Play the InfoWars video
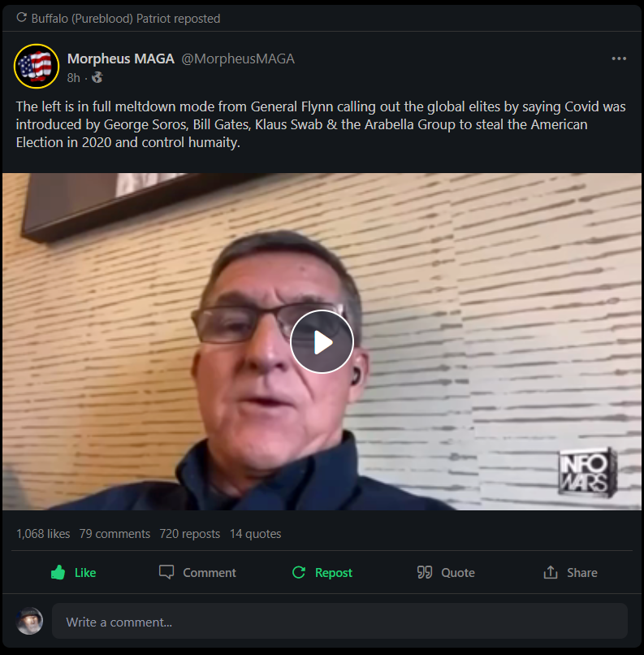Image resolution: width=644 pixels, height=655 pixels. pos(322,341)
